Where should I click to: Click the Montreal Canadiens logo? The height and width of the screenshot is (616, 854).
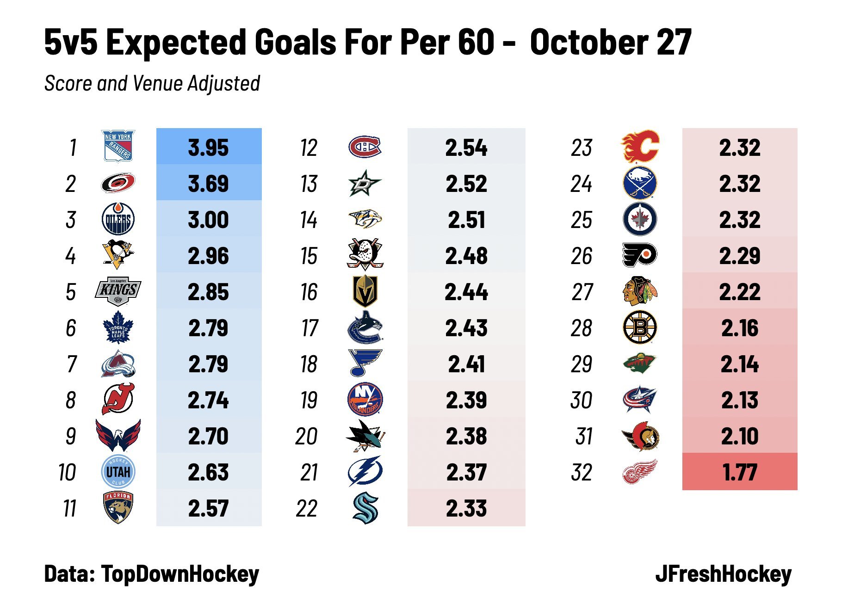pos(365,147)
